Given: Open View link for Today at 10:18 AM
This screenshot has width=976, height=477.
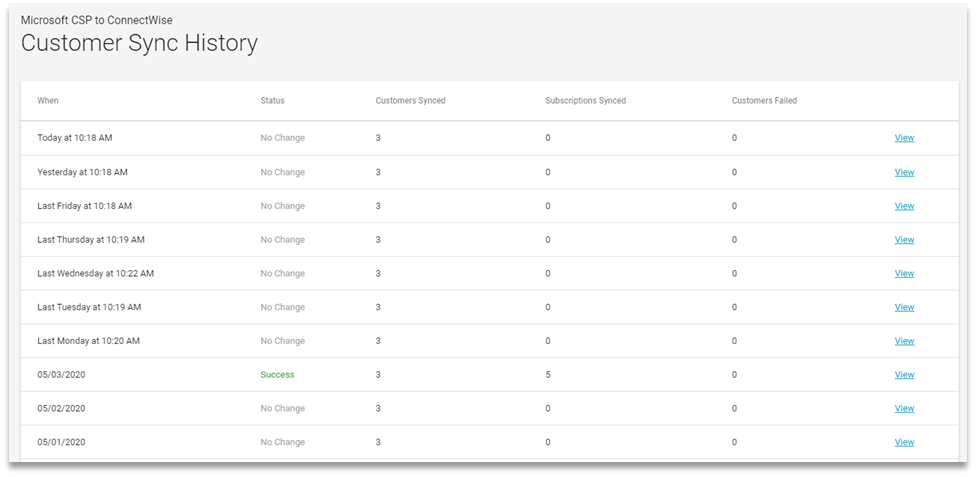Looking at the screenshot, I should (904, 138).
